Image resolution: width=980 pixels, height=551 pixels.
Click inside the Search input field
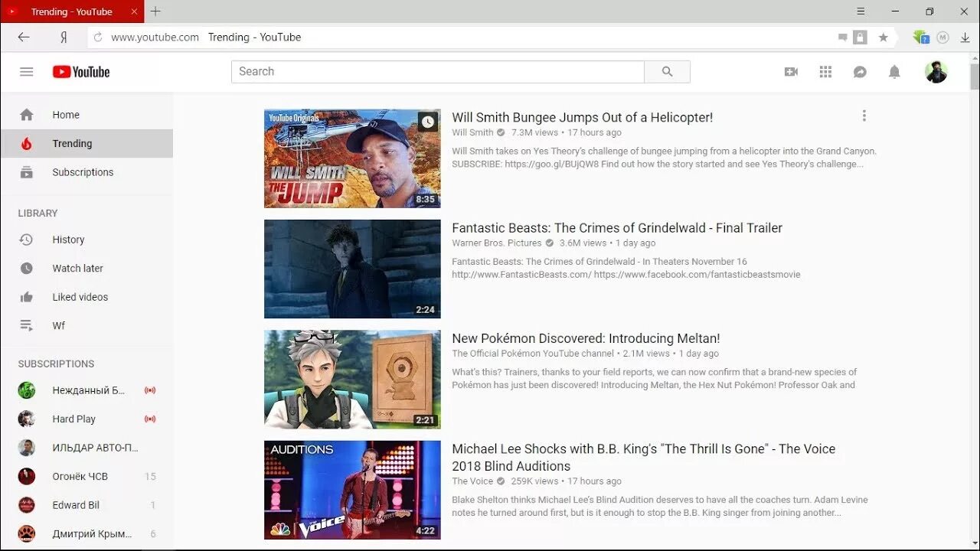(x=438, y=72)
